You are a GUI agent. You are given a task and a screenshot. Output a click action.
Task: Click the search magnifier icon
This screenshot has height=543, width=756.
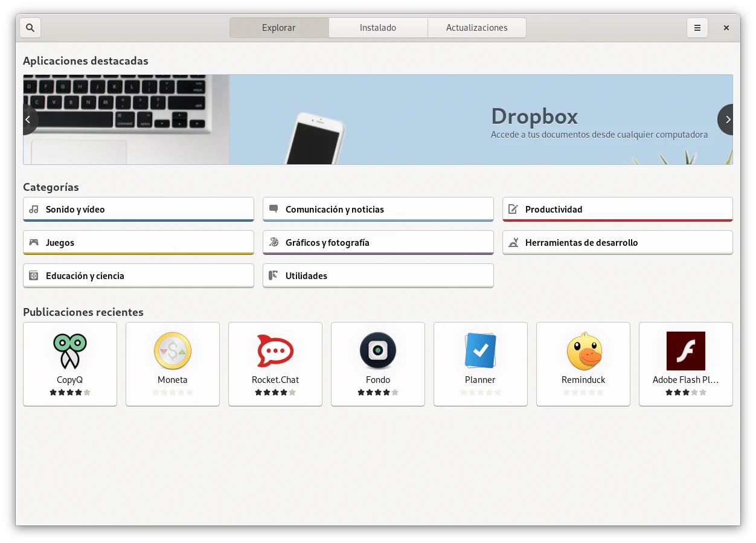(30, 28)
